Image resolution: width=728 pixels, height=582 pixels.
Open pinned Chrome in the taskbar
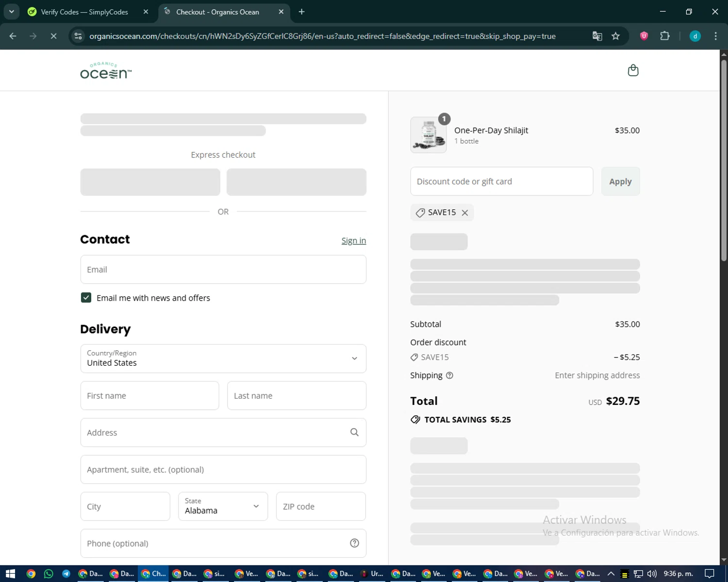31,574
